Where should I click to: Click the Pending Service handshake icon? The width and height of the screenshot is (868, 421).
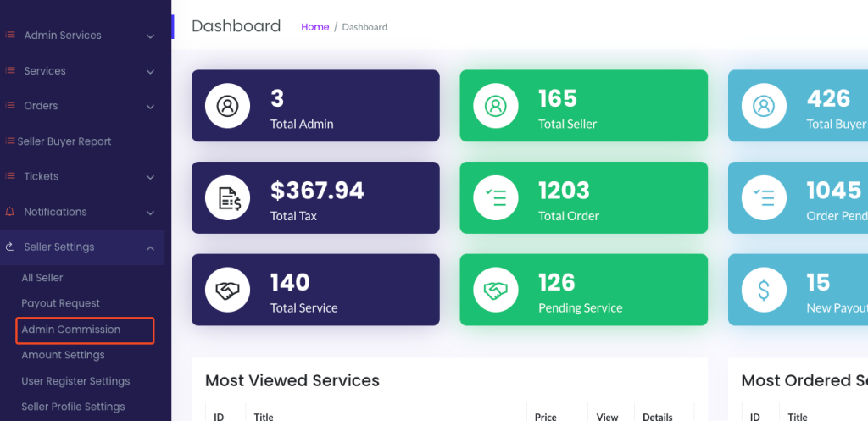(x=495, y=290)
